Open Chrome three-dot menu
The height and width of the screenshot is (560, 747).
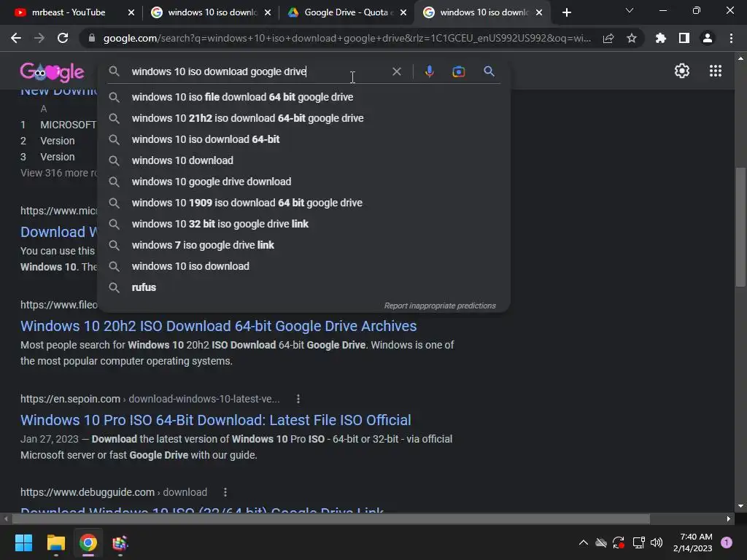[731, 38]
